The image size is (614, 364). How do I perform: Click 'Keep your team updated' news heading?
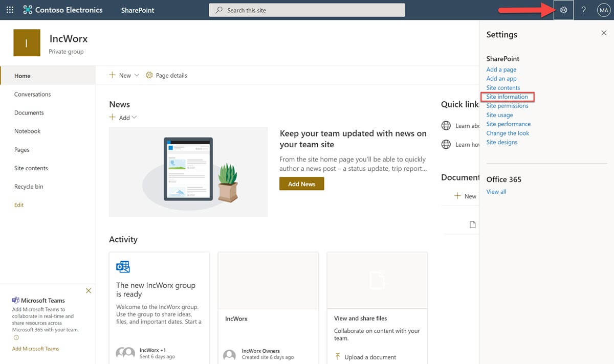pyautogui.click(x=353, y=139)
